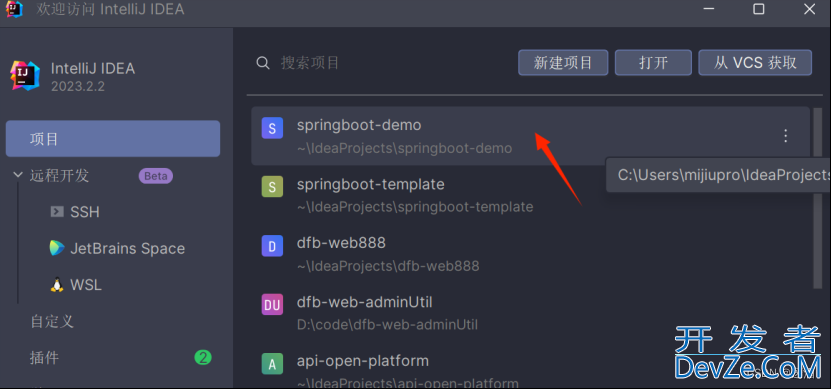Select JetBrains Space under remote development
Viewport: 831px width, 389px height.
(127, 249)
